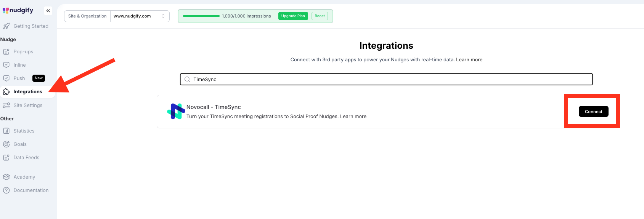Focus the integrations search field
644x219 pixels.
coord(386,79)
